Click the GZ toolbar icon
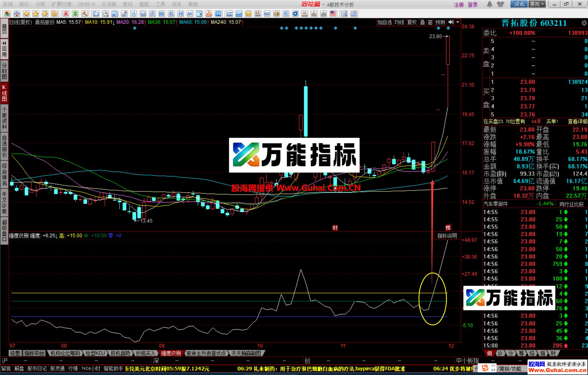The image size is (588, 375). coord(267,14)
